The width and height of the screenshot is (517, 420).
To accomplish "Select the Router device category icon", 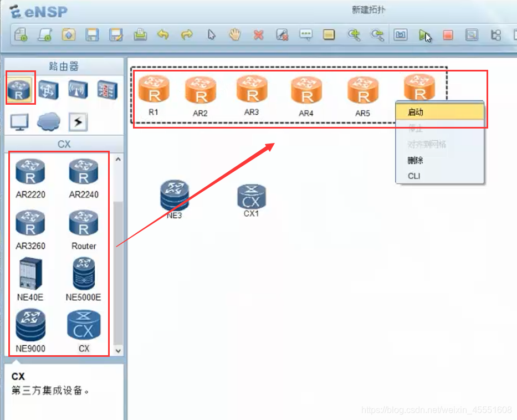I will click(19, 90).
